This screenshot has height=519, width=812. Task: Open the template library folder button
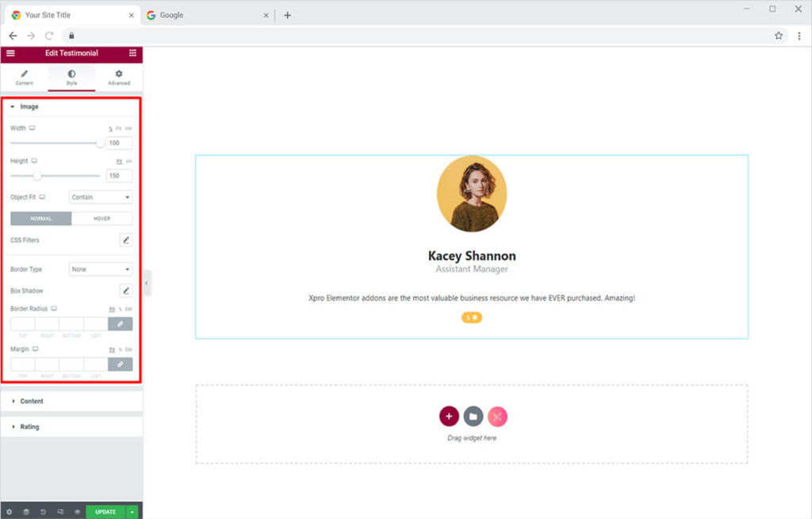(473, 416)
